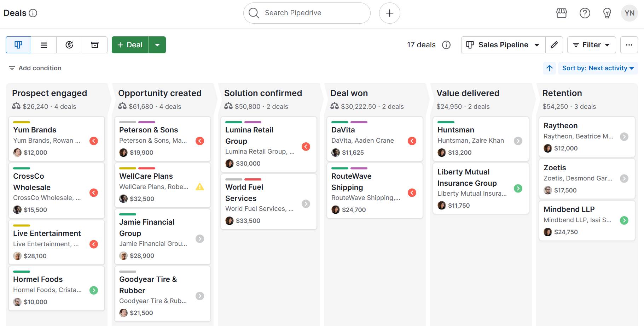Click the gray activity icon on Raytheon

pos(624,137)
